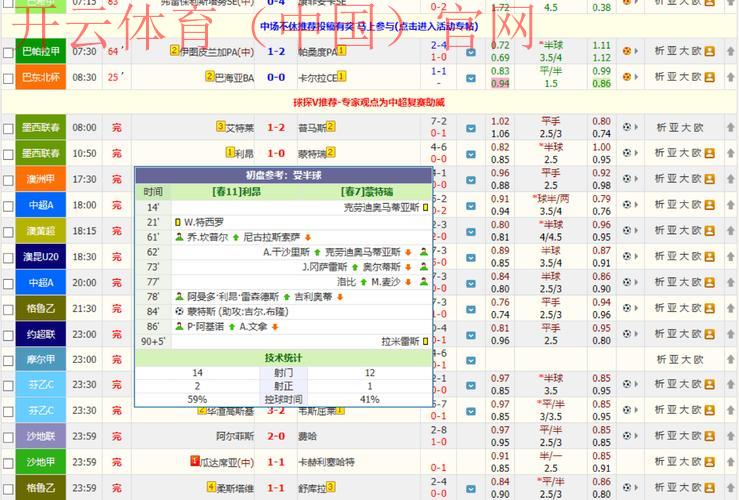The width and height of the screenshot is (739, 500).
Task: Check the box for 沙地甲 23:59 match
Action: click(9, 462)
